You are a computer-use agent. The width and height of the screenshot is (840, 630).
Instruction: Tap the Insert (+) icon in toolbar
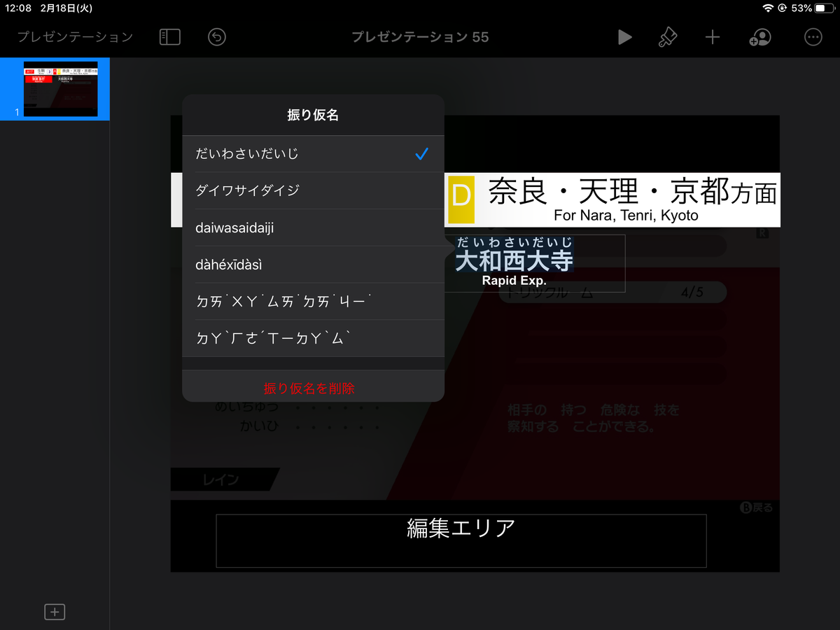coord(713,37)
